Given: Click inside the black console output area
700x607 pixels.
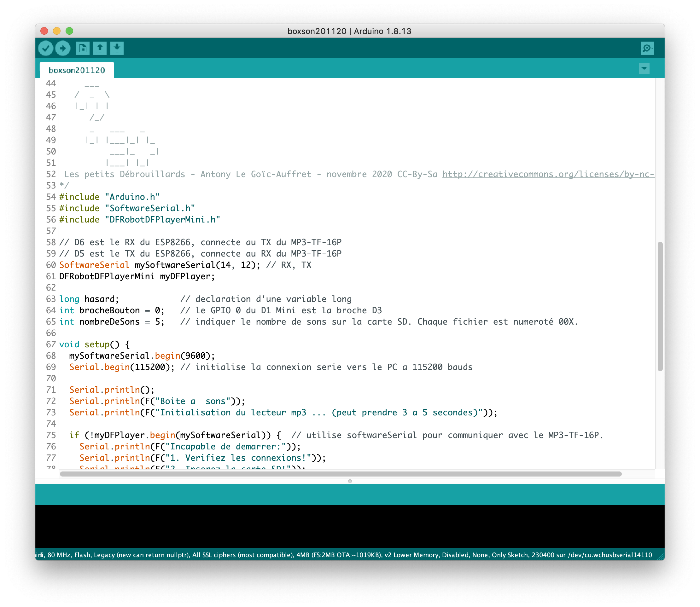Looking at the screenshot, I should (x=349, y=526).
